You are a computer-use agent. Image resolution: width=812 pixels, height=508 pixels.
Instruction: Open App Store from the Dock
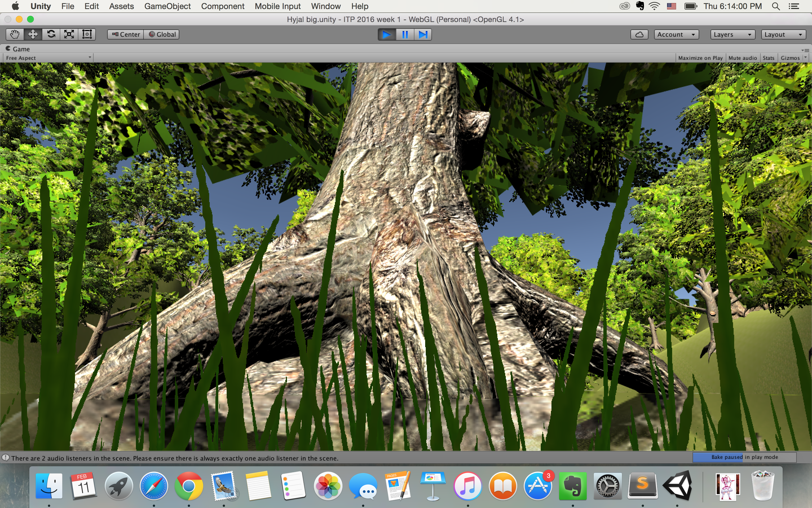pos(538,486)
